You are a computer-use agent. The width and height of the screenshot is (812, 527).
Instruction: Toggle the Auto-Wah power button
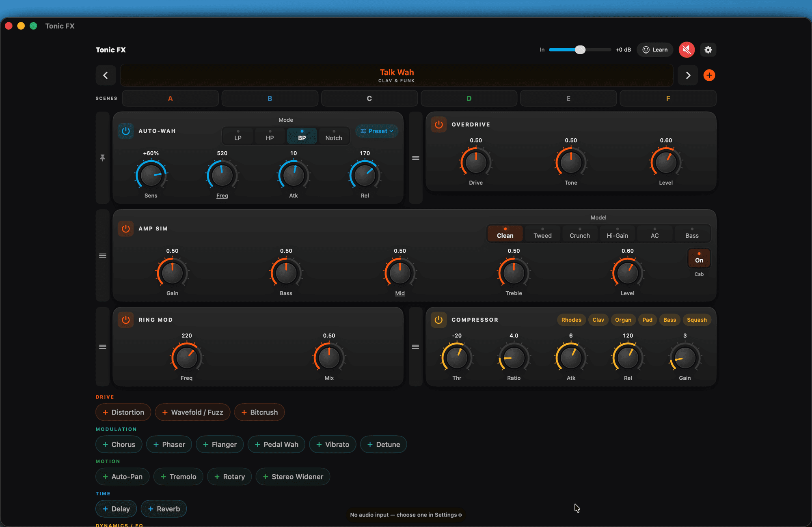pyautogui.click(x=126, y=131)
